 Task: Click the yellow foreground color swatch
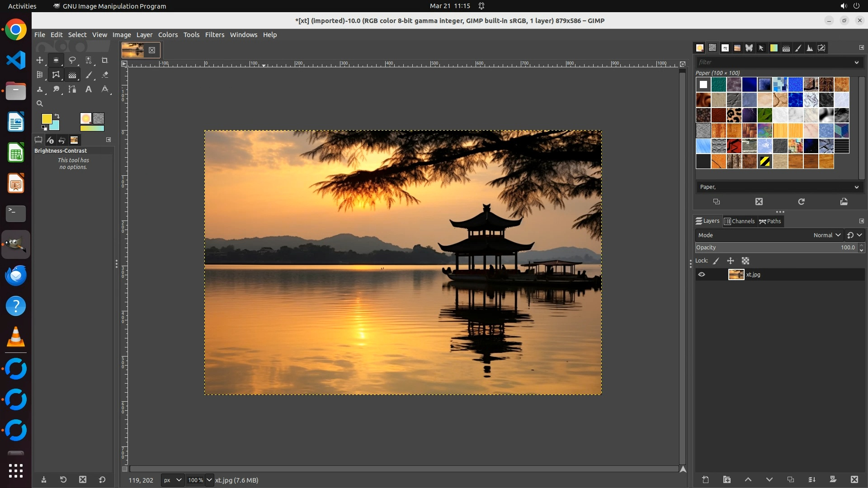(x=47, y=119)
